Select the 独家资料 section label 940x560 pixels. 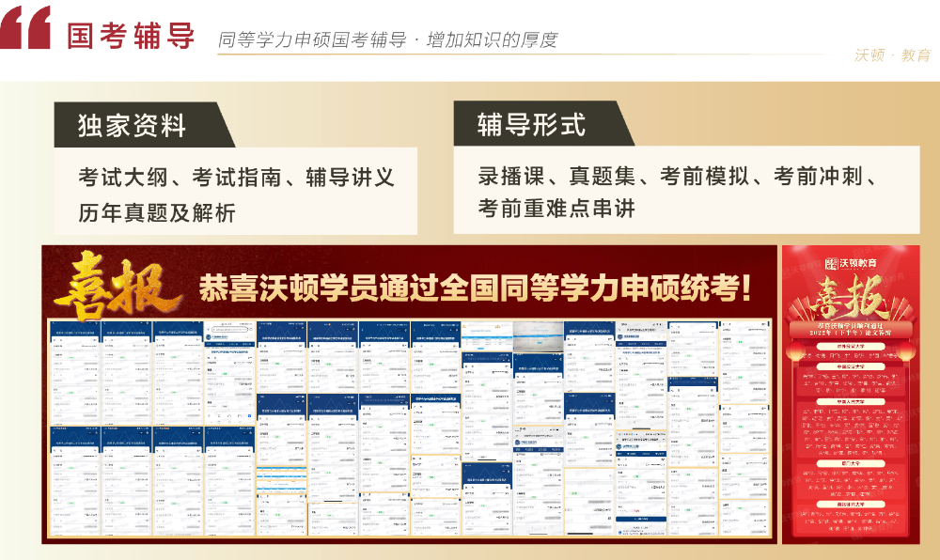(x=132, y=126)
